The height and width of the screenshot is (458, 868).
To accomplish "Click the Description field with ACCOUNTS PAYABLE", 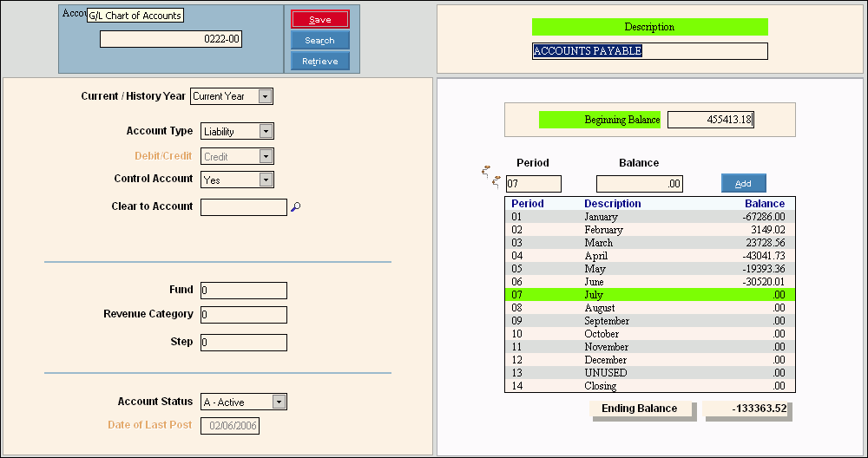I will (x=649, y=51).
